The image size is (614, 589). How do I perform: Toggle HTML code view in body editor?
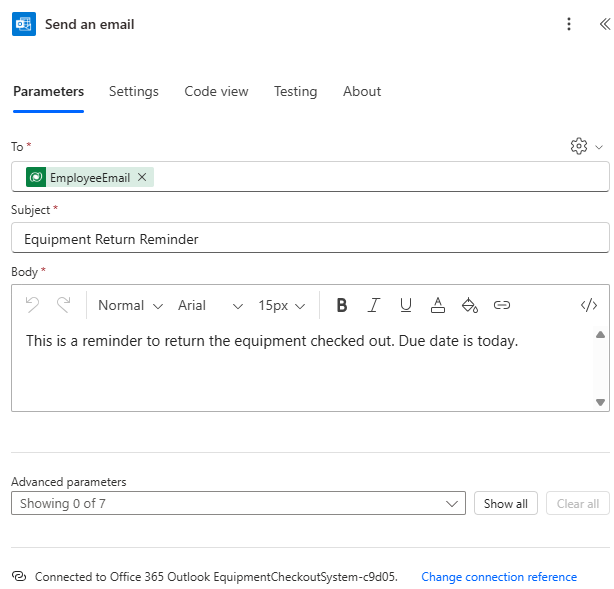point(589,305)
